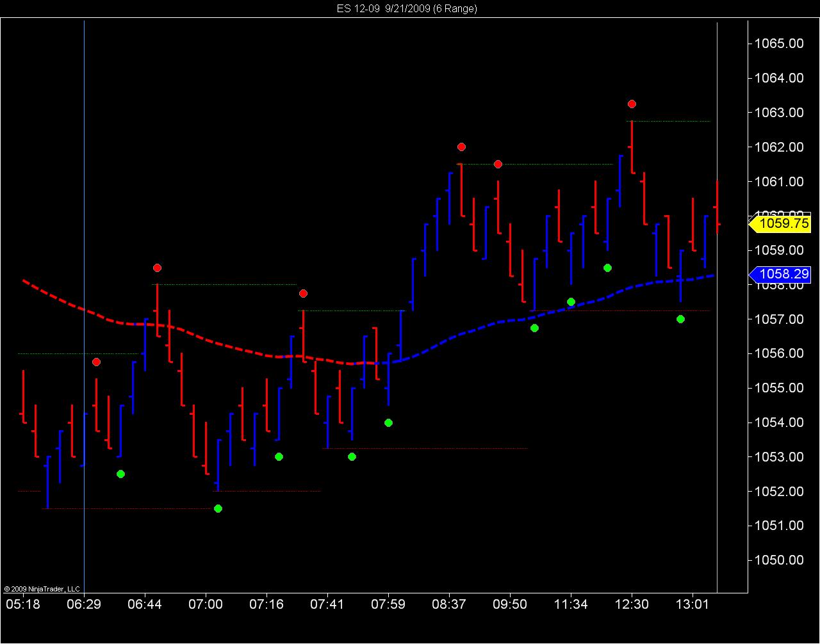Select the highest red dot above 12:30
820x644 pixels.
point(632,104)
